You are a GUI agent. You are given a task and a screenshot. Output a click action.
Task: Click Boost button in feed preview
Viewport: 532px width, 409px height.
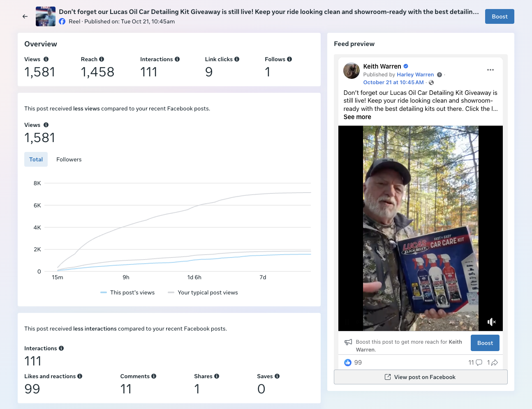(x=485, y=343)
